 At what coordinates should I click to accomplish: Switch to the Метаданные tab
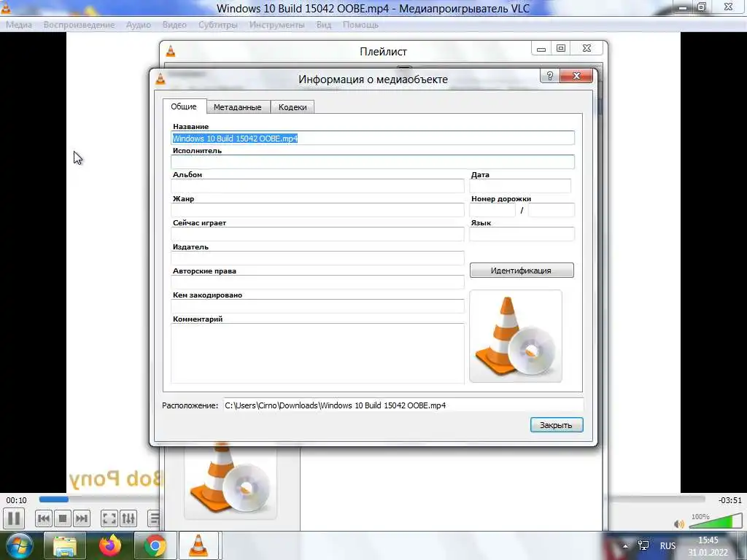237,107
